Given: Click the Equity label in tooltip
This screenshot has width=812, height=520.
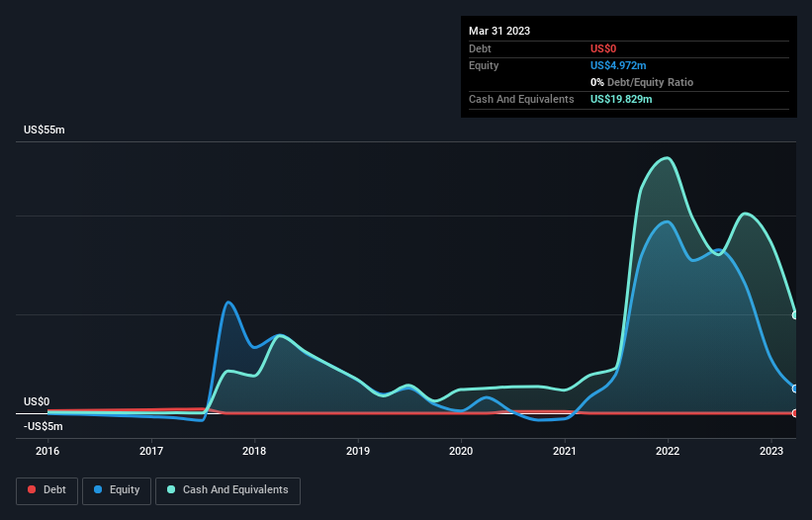Looking at the screenshot, I should (x=484, y=65).
